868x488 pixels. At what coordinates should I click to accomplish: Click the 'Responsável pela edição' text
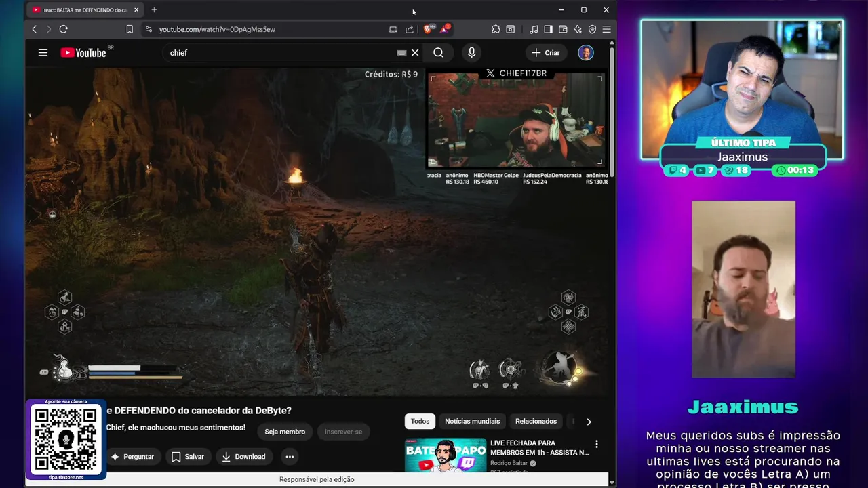coord(317,479)
